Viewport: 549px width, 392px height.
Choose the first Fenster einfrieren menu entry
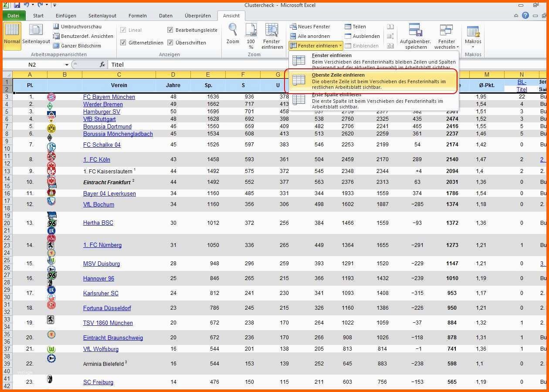(x=374, y=61)
